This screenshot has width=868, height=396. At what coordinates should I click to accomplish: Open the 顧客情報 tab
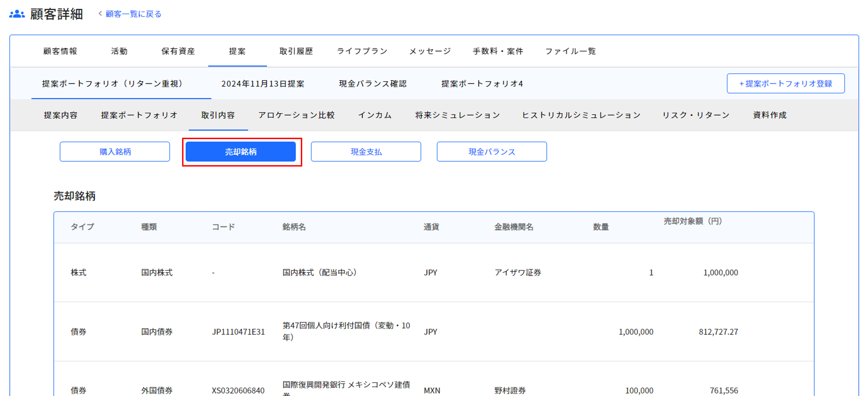point(60,51)
